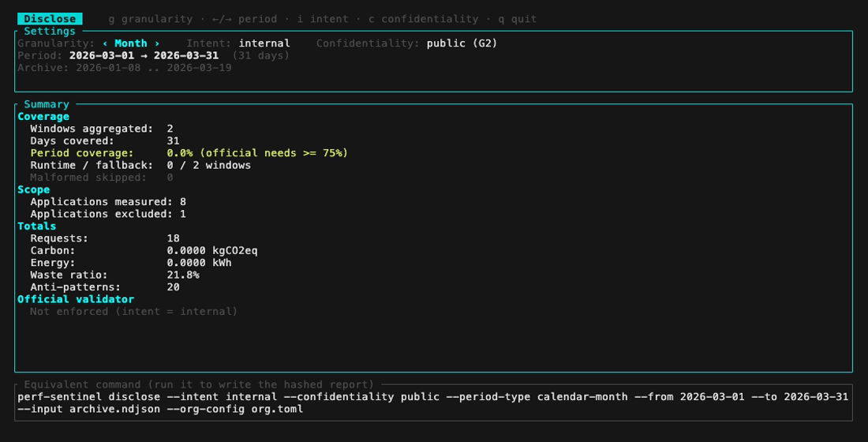Screen dimensions: 868x442
Task: Click the 'Malformed skipped' row
Action: tap(102, 178)
